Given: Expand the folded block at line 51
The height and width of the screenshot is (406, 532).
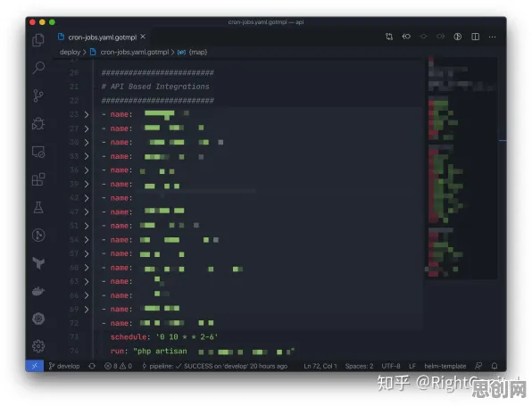Looking at the screenshot, I should (87, 226).
